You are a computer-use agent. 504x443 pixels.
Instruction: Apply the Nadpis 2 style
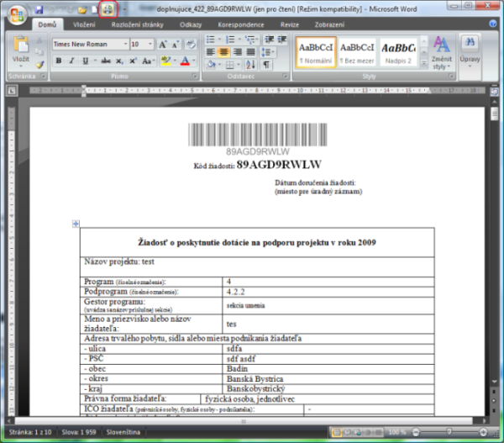[401, 52]
